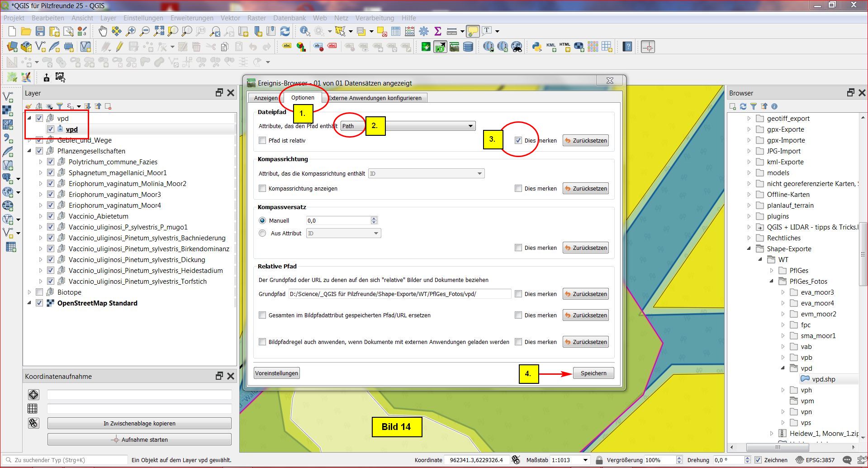Switch to 'Externe Anwendungen konfigurieren' tab
The image size is (868, 468).
(375, 98)
